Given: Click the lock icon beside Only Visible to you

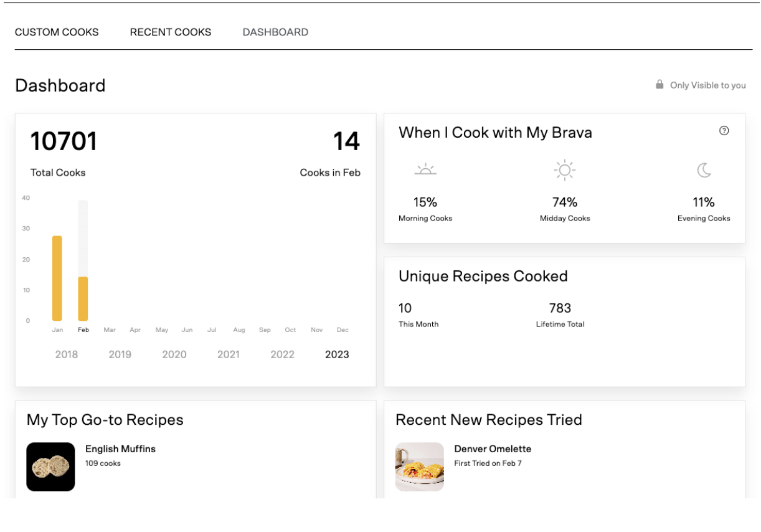Looking at the screenshot, I should tap(659, 84).
